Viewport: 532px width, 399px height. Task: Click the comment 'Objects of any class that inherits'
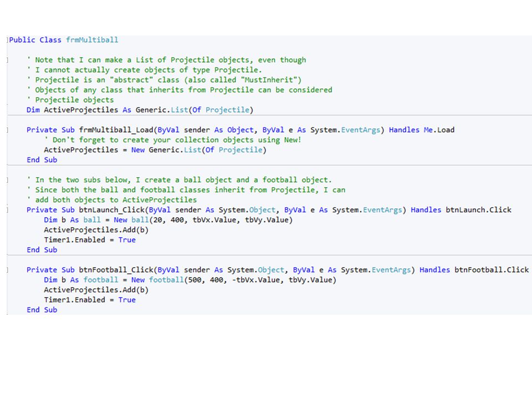click(180, 90)
